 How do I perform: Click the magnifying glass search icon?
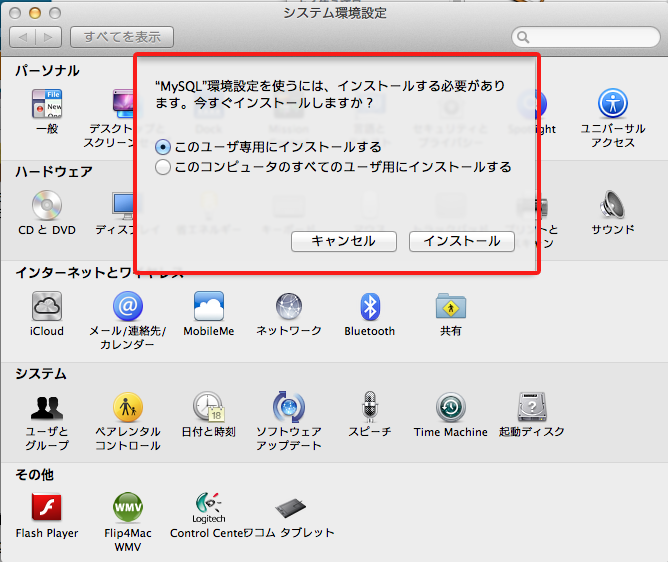coord(523,37)
